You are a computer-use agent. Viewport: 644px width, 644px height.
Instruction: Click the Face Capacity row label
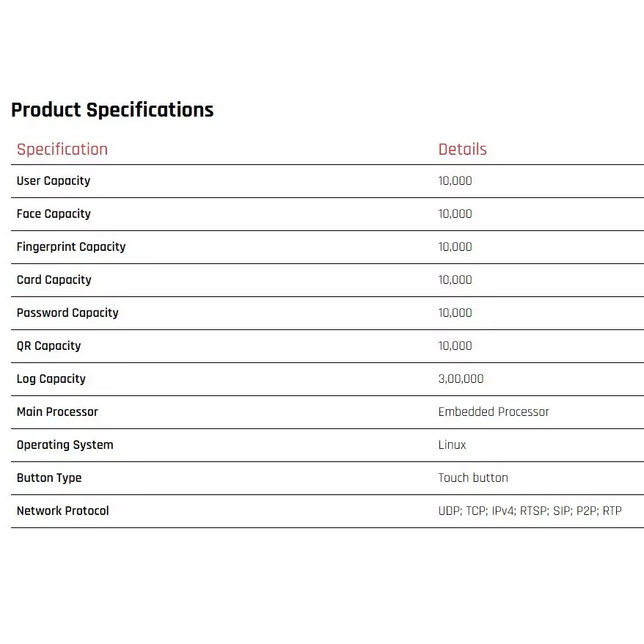point(54,214)
